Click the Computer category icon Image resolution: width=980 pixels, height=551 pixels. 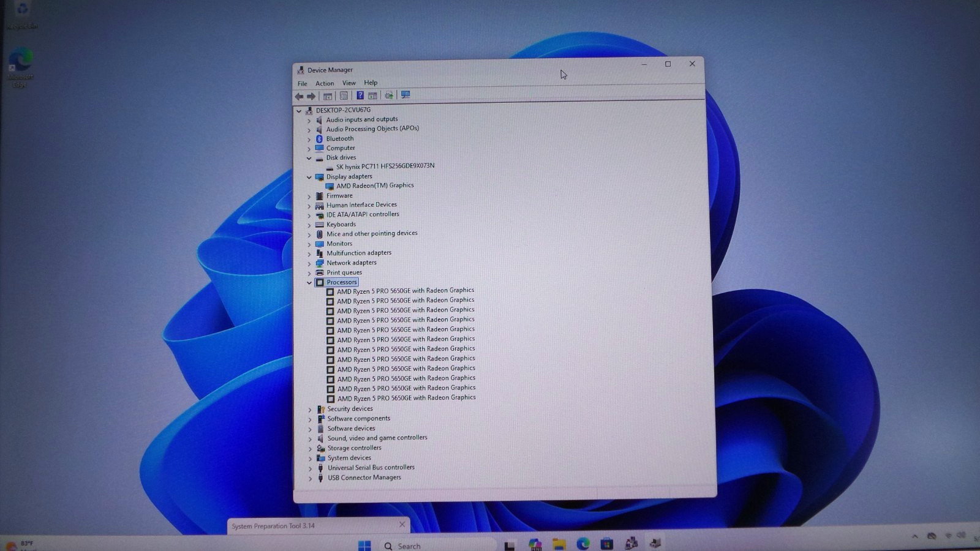(319, 148)
